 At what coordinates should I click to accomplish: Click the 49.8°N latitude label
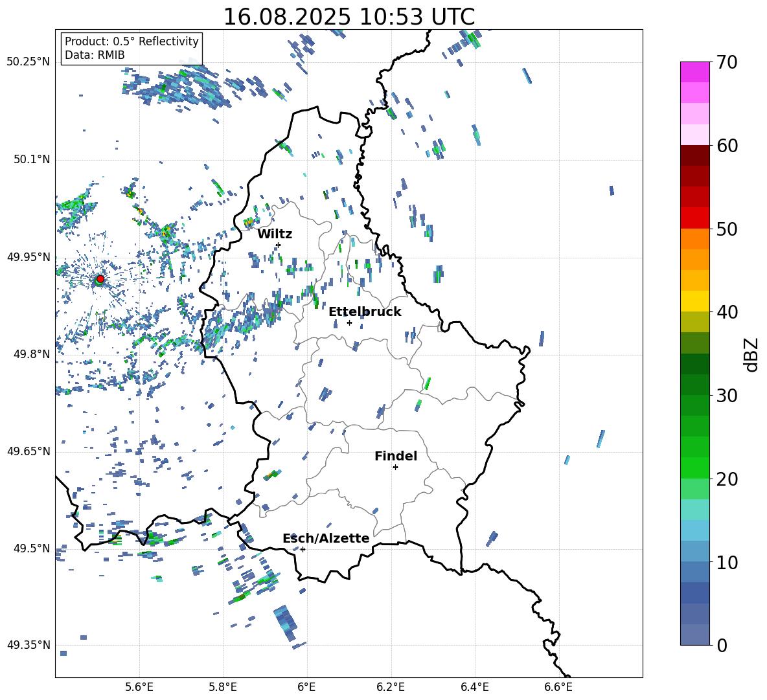[x=31, y=354]
